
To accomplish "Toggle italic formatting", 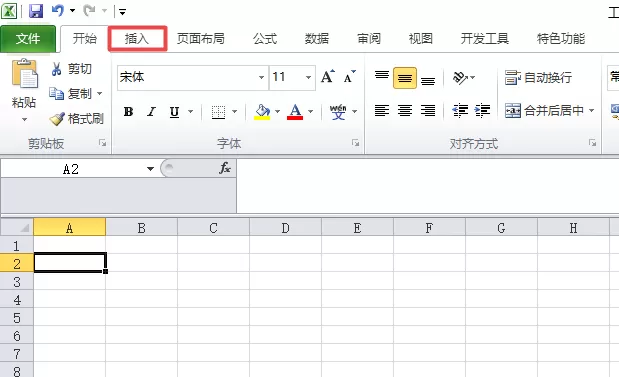I will point(151,112).
